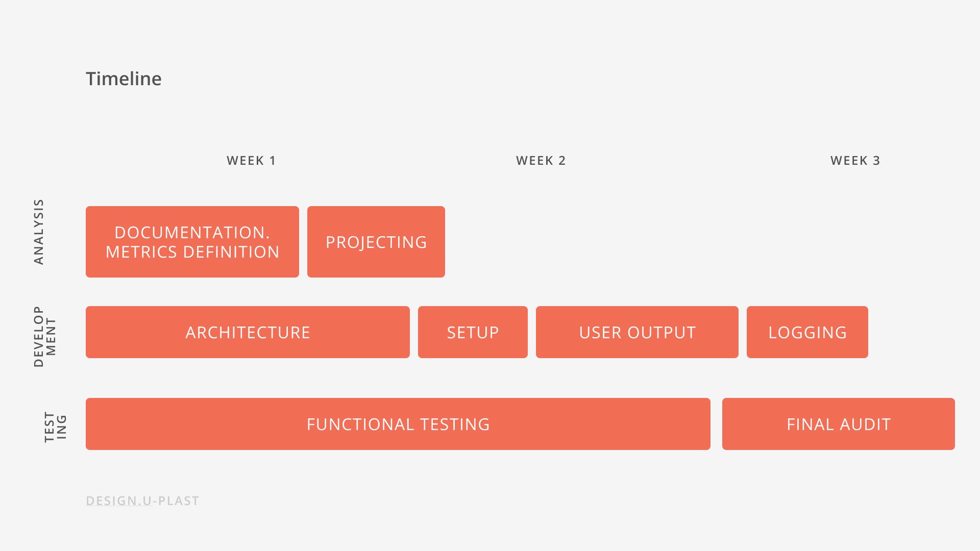
Task: Click the LOGGING block
Action: 807,332
